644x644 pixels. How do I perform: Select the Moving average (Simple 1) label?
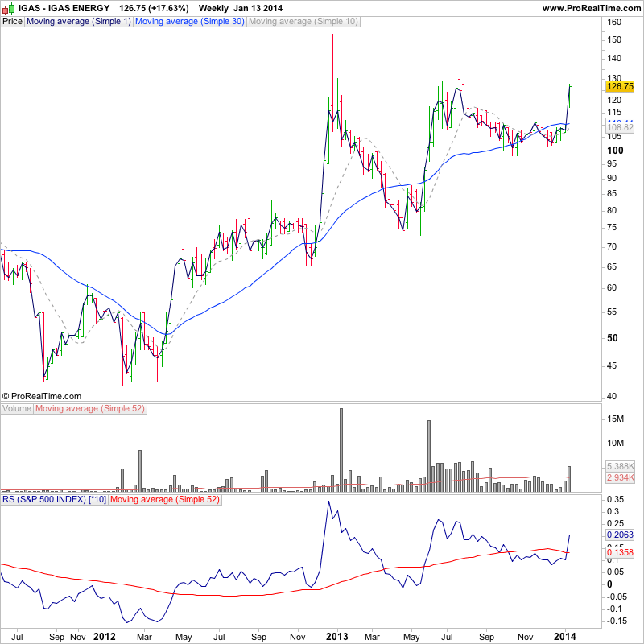pyautogui.click(x=78, y=22)
